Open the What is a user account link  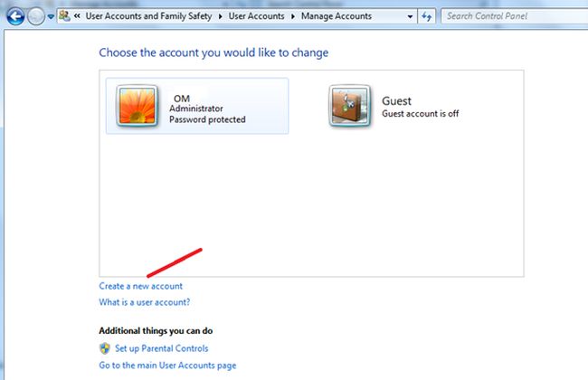click(144, 302)
